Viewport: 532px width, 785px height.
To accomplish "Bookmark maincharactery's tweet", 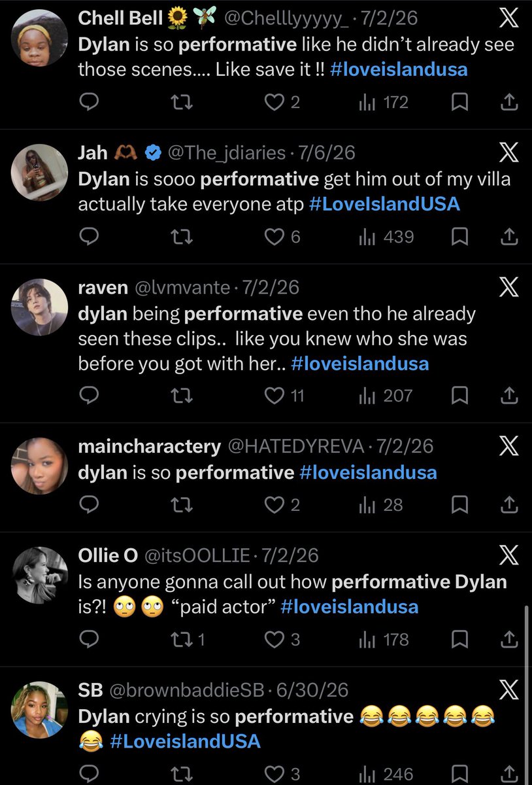I will [x=460, y=505].
